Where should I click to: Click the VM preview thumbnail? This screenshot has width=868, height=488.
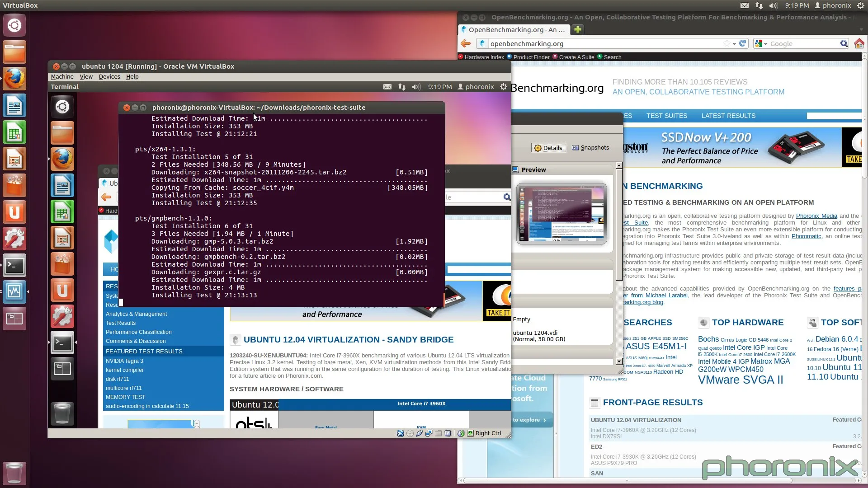561,213
